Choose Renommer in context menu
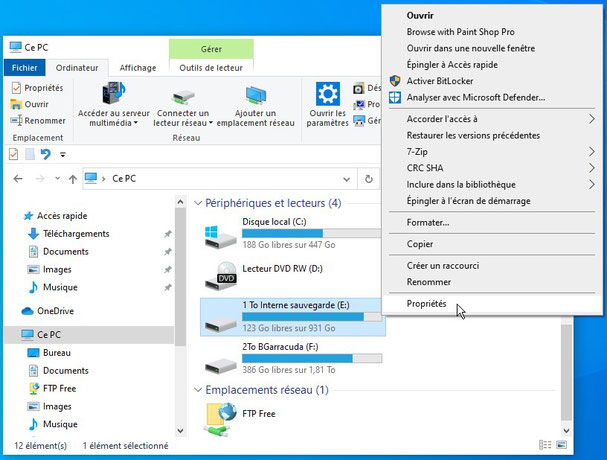The height and width of the screenshot is (460, 607). (492, 282)
